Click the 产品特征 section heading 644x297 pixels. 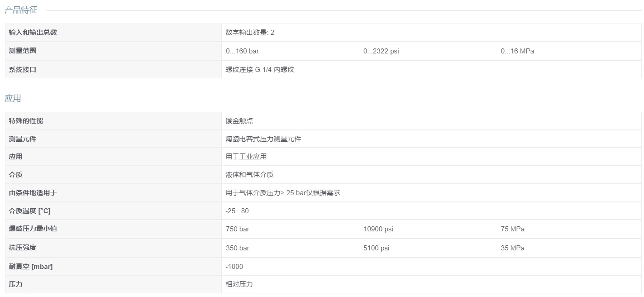pyautogui.click(x=21, y=10)
